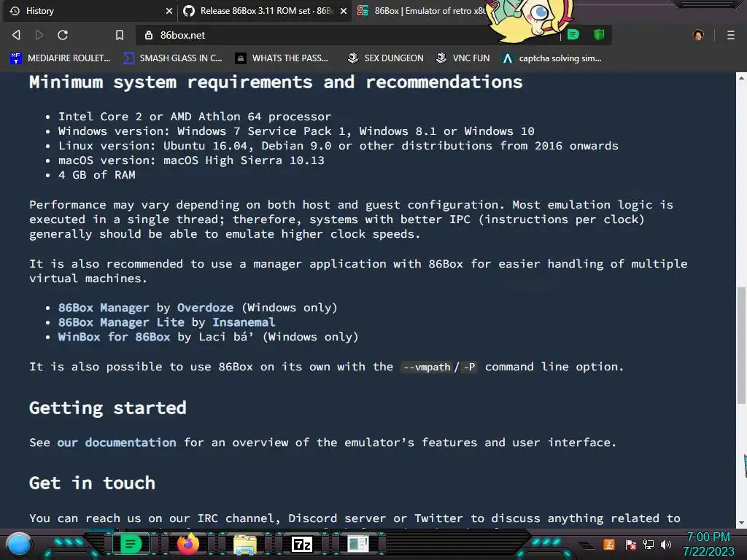Open the green chat extension icon in address bar

573,34
